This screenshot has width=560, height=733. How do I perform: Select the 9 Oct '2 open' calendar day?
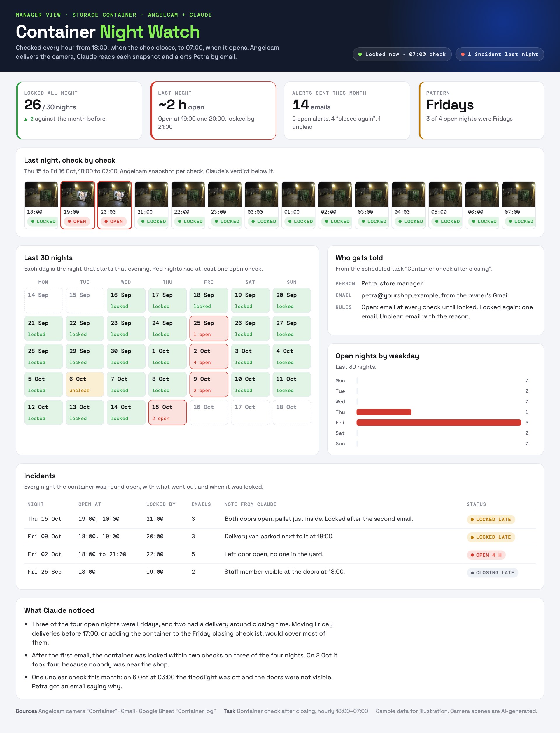pos(209,384)
